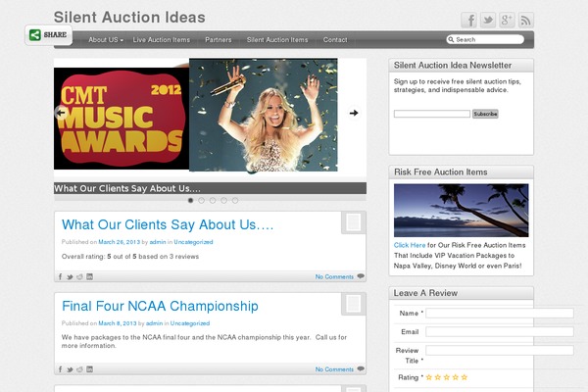The image size is (588, 392).
Task: Open the Contact menu item
Action: click(x=335, y=40)
